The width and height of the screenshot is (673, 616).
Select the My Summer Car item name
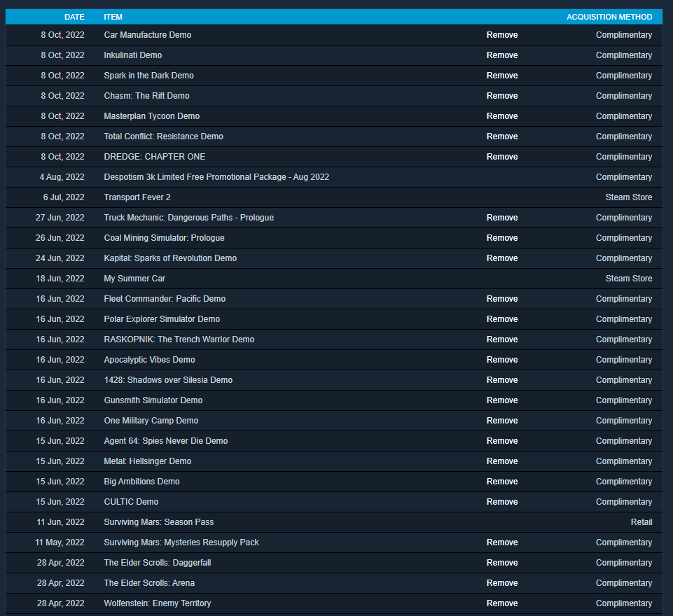click(134, 279)
